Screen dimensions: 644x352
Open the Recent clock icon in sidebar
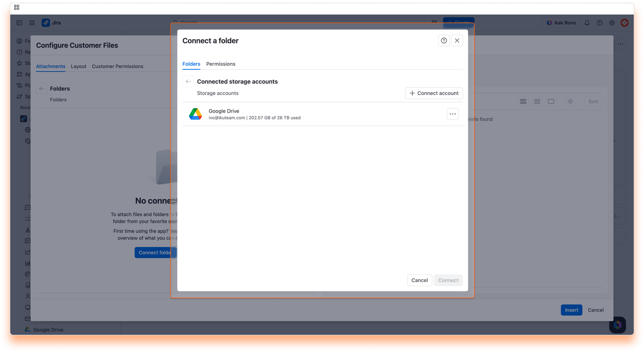(x=20, y=52)
